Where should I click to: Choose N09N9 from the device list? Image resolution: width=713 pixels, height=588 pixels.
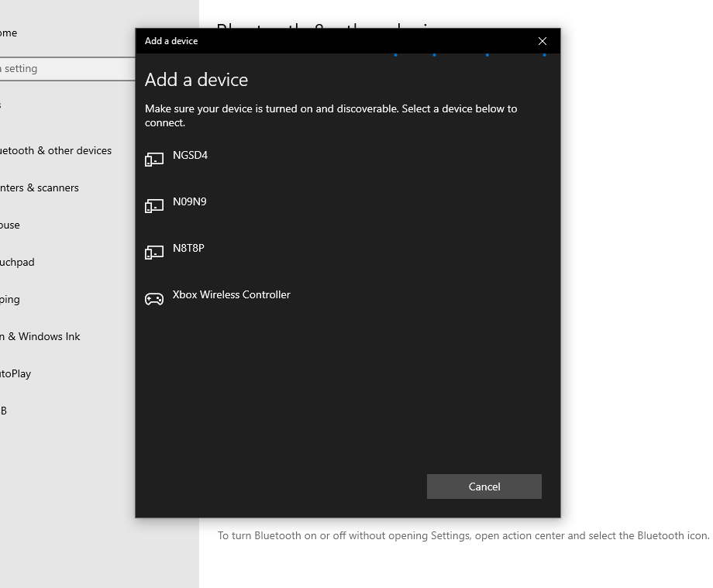[189, 201]
